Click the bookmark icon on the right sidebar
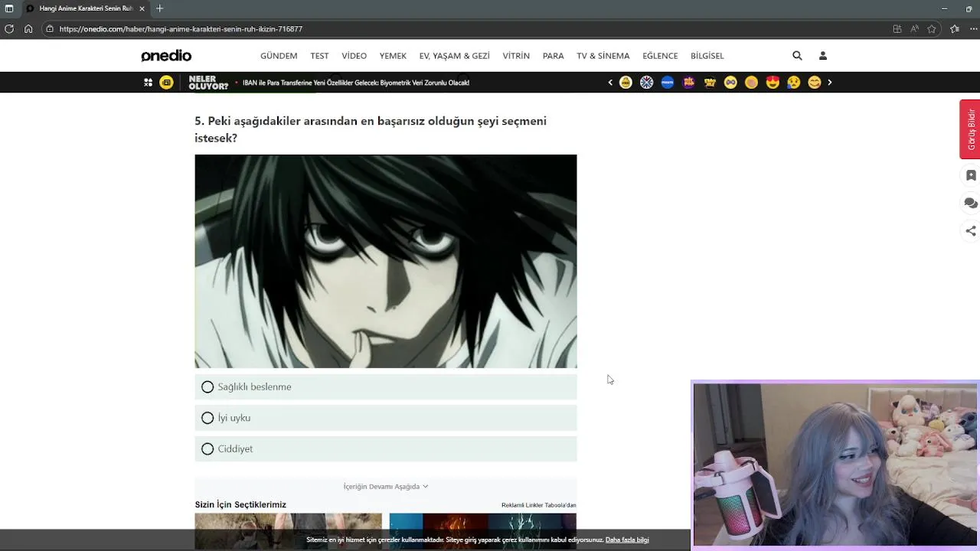 pos(971,175)
